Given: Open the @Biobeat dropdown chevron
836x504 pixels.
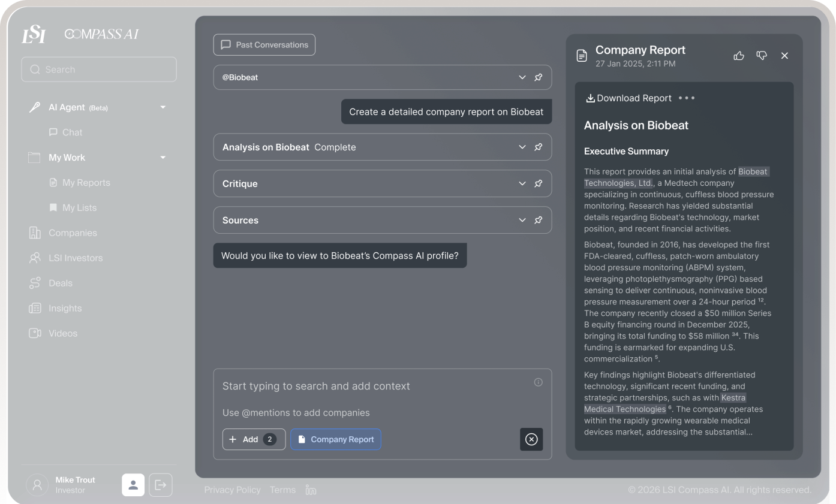Looking at the screenshot, I should tap(522, 77).
